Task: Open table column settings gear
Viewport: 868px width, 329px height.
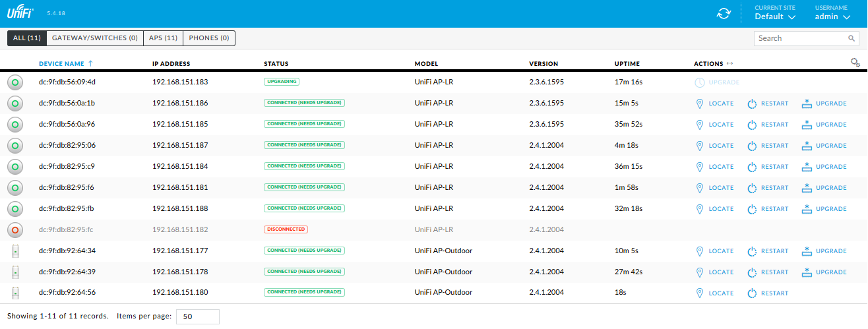Action: (855, 63)
